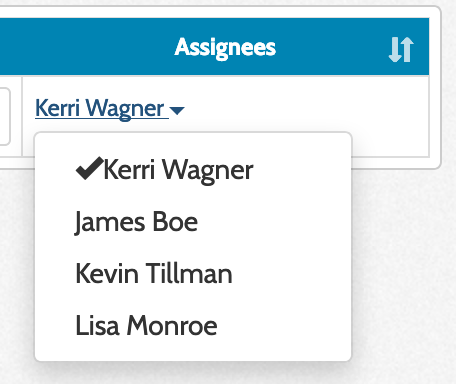Image resolution: width=456 pixels, height=384 pixels.
Task: Sort the Assignees column using arrows icon
Action: 401,49
